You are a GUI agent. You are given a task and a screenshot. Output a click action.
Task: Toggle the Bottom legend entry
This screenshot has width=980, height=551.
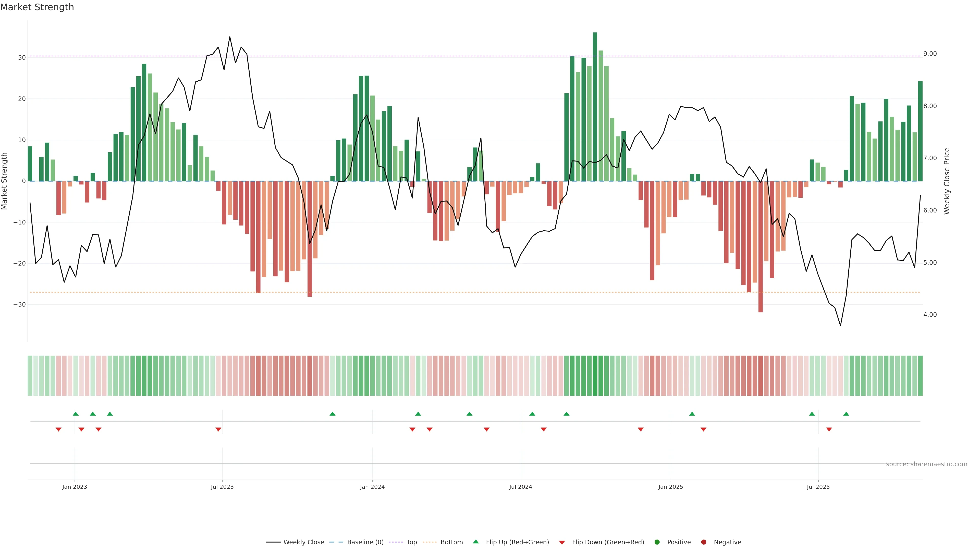pyautogui.click(x=451, y=542)
